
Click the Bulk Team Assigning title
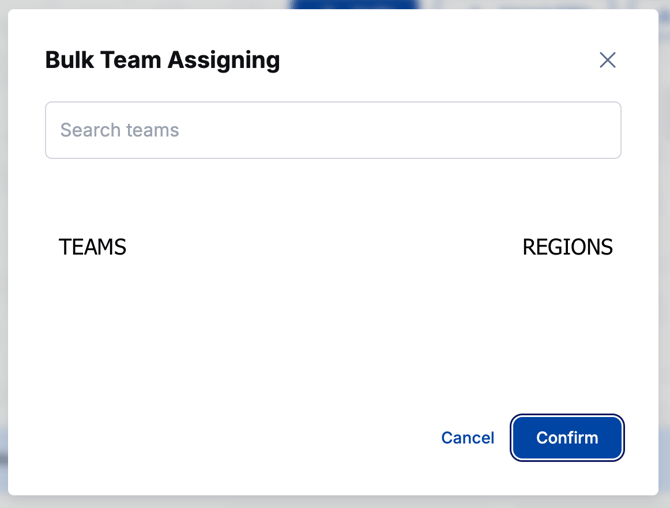162,60
